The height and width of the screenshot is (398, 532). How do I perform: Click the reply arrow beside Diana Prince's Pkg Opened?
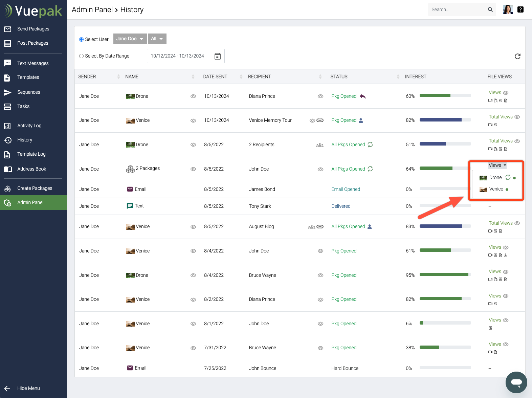(x=363, y=96)
